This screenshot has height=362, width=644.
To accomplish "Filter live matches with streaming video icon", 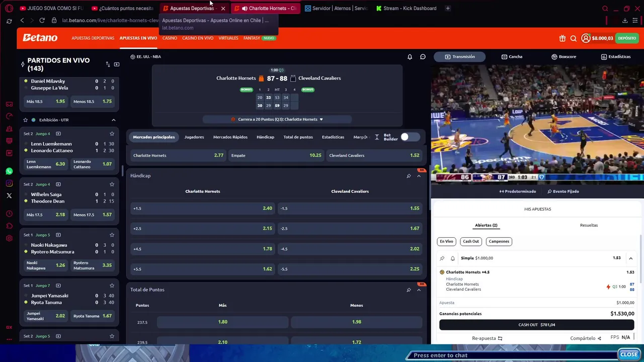I will [117, 64].
